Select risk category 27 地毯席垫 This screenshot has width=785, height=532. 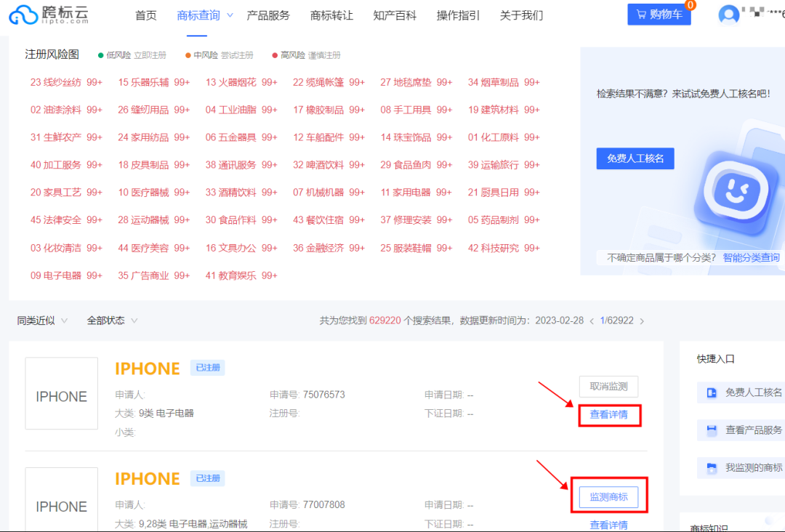(x=416, y=82)
